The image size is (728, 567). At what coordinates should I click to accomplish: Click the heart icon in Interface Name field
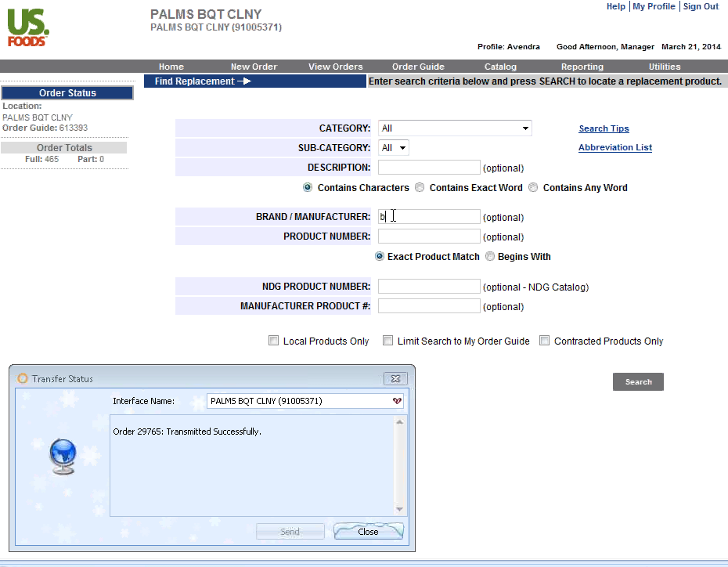coord(397,401)
